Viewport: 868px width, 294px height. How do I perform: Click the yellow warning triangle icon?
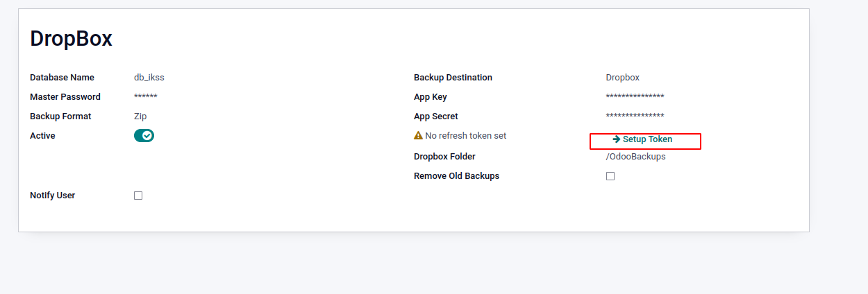click(418, 136)
